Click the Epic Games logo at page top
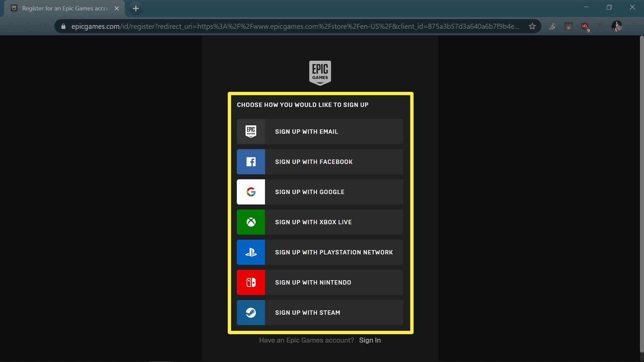This screenshot has width=644, height=362. [320, 73]
